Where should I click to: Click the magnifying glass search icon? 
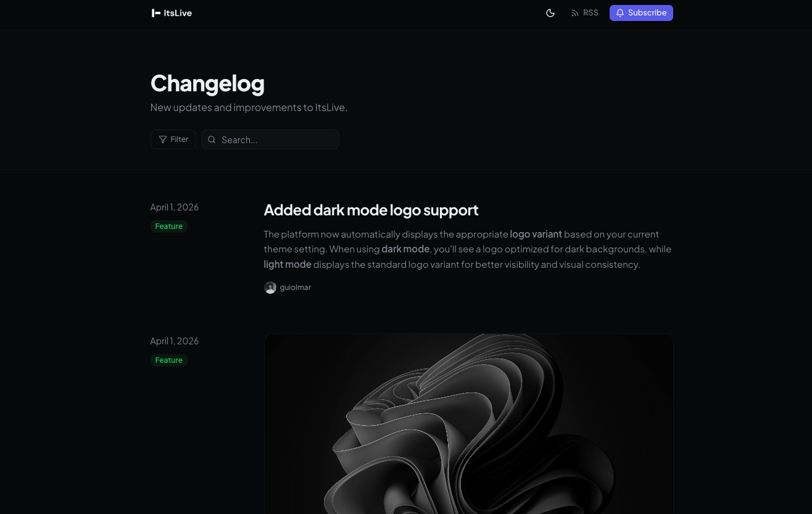click(x=212, y=139)
